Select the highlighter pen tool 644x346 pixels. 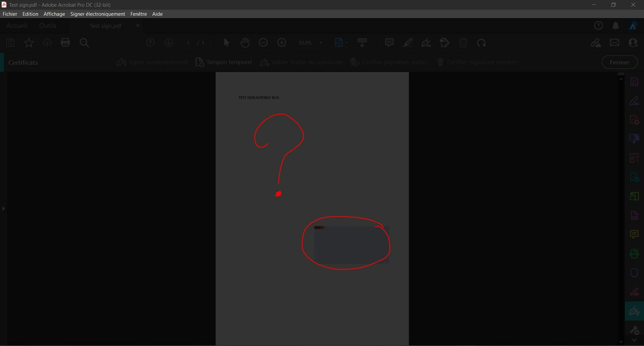point(408,43)
